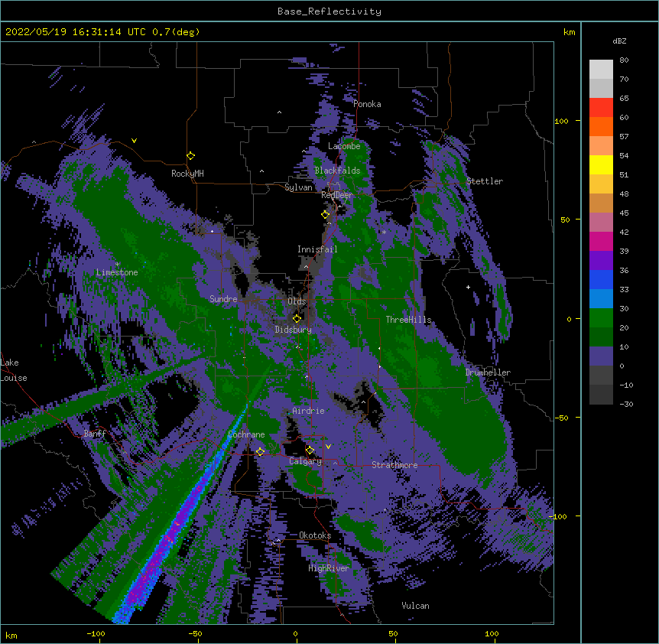
Task: Click the Lacombe city label
Action: (x=344, y=146)
